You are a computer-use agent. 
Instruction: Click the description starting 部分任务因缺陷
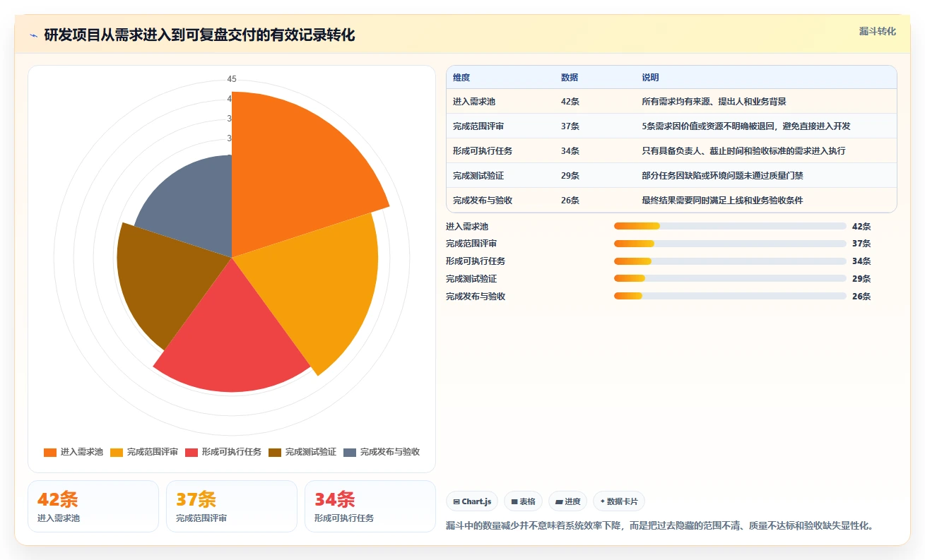[722, 176]
